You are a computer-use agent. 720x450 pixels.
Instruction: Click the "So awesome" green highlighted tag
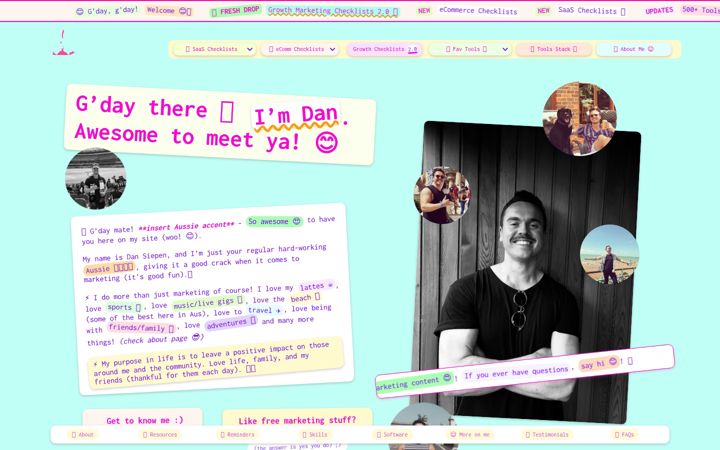(x=275, y=221)
